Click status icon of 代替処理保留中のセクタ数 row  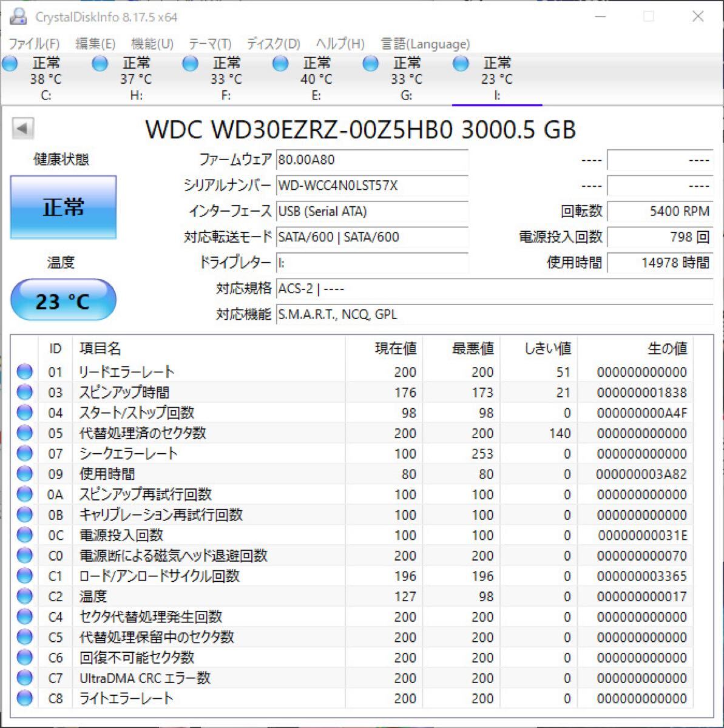click(25, 637)
